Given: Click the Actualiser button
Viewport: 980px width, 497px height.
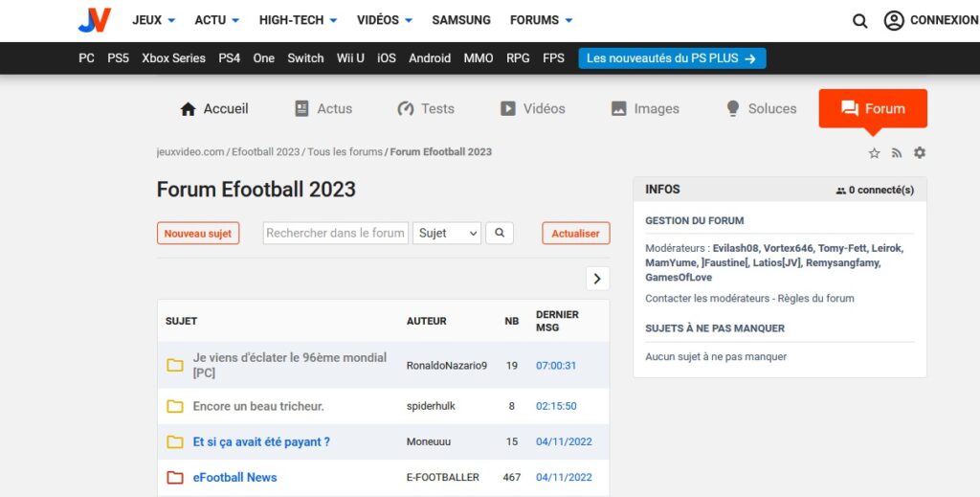Looking at the screenshot, I should pyautogui.click(x=575, y=234).
